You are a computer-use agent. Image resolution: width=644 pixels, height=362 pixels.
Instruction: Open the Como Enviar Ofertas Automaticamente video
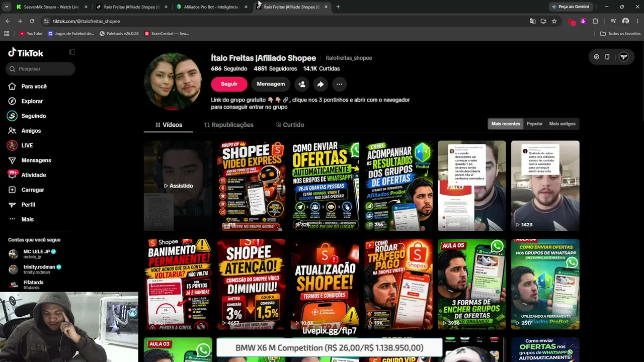325,186
